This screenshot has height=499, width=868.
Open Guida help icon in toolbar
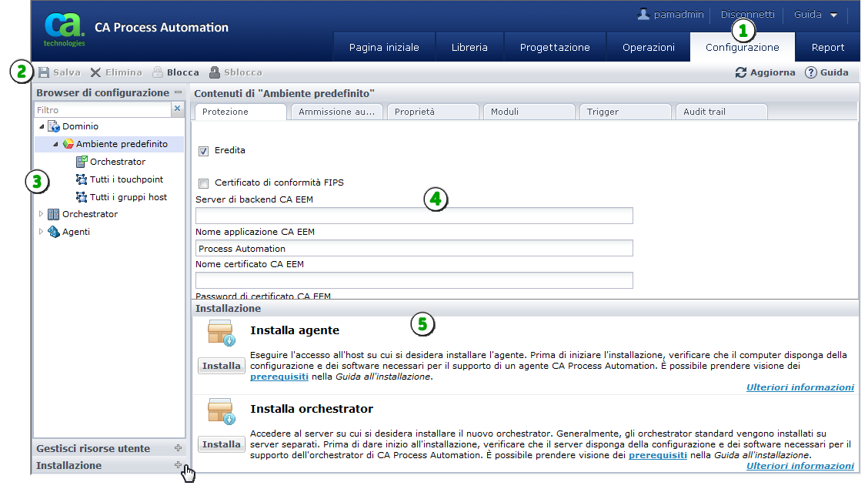click(x=810, y=72)
